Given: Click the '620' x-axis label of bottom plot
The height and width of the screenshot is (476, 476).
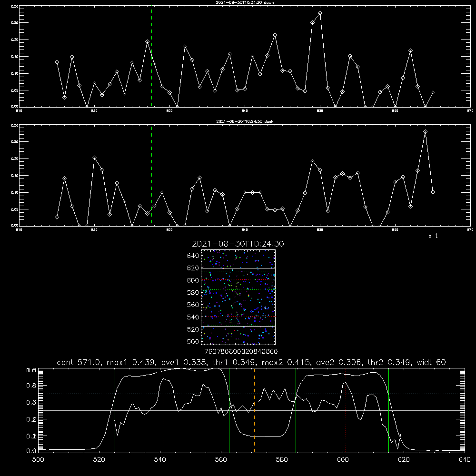Looking at the screenshot, I should pos(404,460).
